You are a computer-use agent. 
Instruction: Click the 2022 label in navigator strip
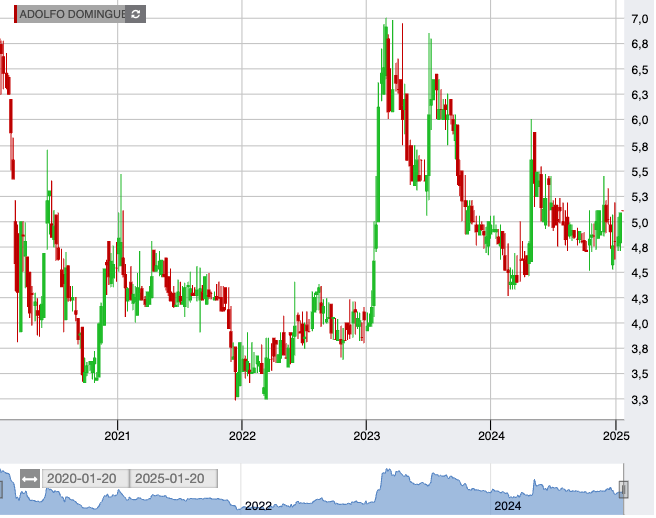pyautogui.click(x=258, y=506)
